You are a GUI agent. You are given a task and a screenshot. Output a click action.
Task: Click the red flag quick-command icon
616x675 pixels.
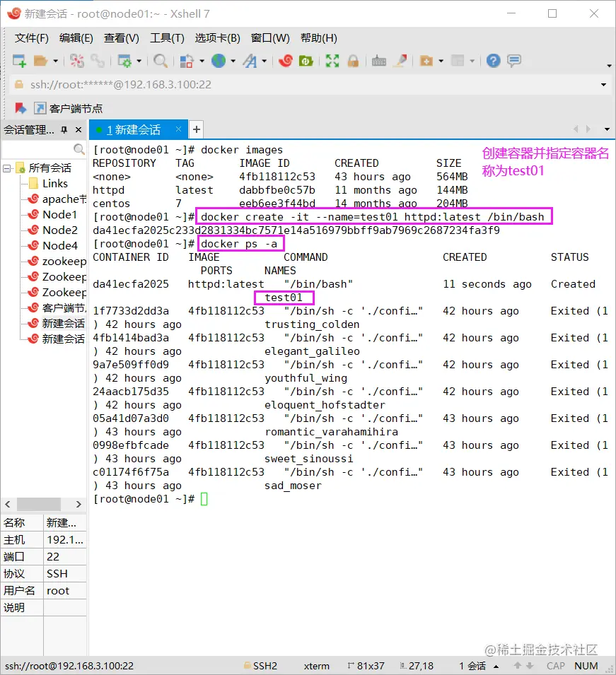coord(21,108)
